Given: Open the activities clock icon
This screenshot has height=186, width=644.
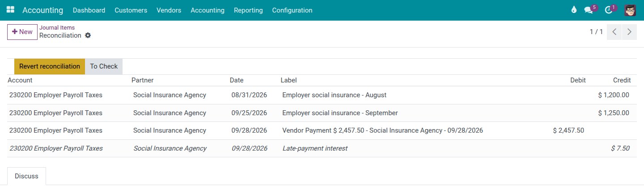Looking at the screenshot, I should [608, 10].
